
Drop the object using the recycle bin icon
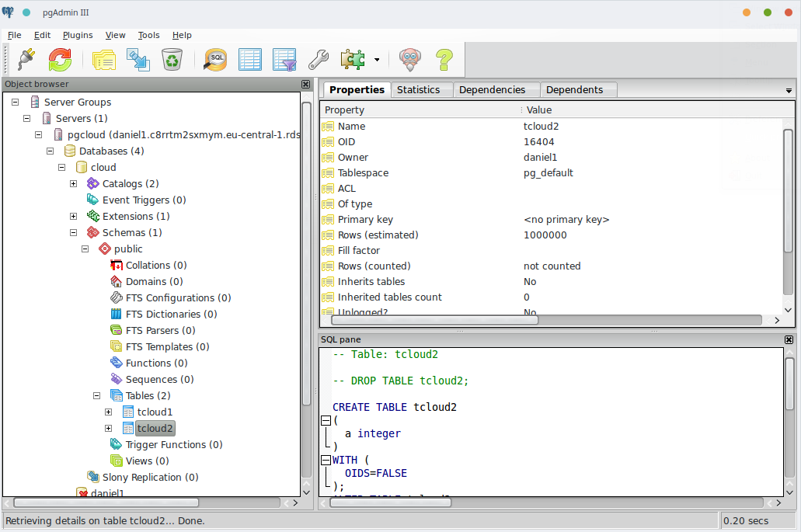(x=172, y=59)
